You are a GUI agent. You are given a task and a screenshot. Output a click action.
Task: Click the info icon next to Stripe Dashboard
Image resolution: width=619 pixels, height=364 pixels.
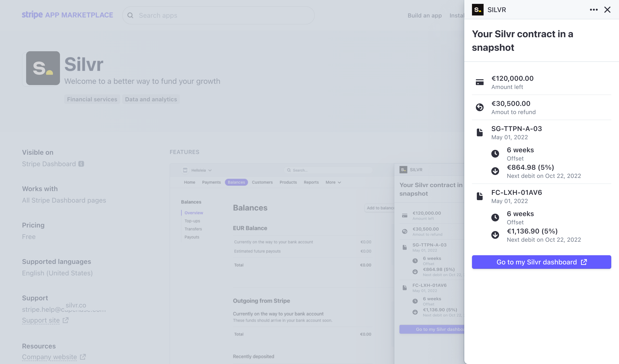point(81,164)
